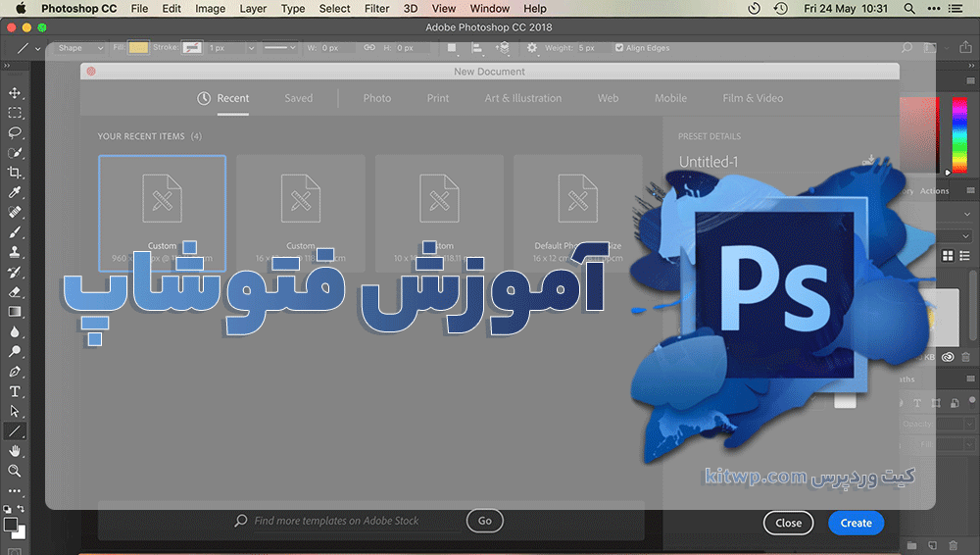The width and height of the screenshot is (980, 555).
Task: Select the Eraser tool
Action: 15,291
